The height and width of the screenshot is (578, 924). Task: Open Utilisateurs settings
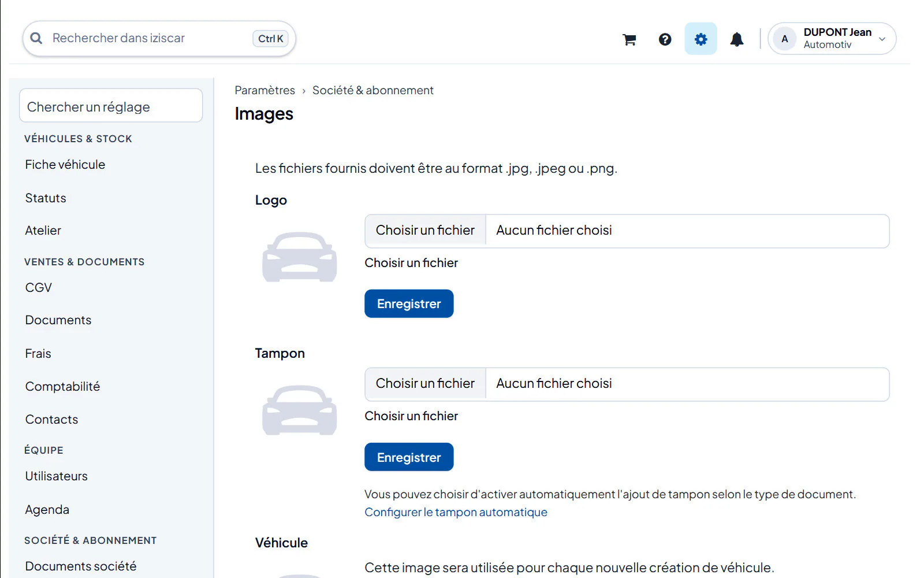[x=57, y=476]
